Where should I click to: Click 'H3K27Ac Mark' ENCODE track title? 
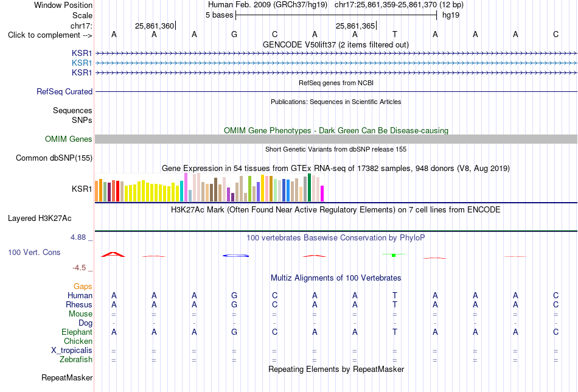[336, 210]
